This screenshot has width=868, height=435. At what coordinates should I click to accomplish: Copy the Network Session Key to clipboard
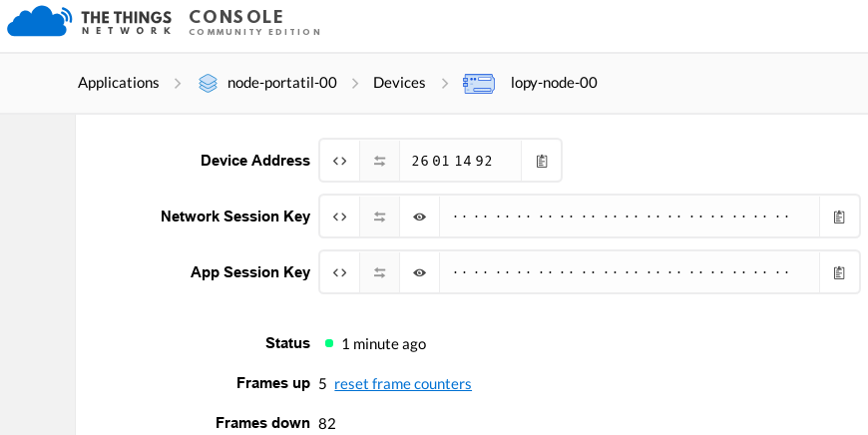point(839,217)
